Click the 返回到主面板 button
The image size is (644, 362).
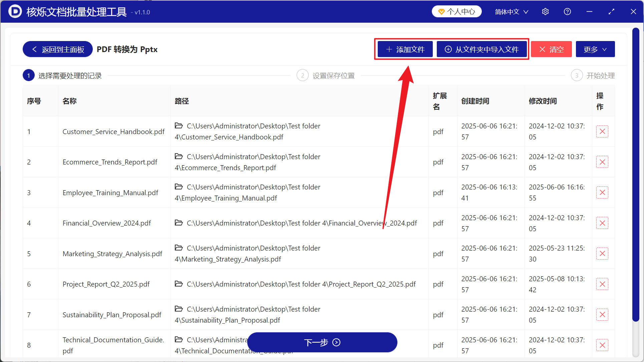point(57,49)
